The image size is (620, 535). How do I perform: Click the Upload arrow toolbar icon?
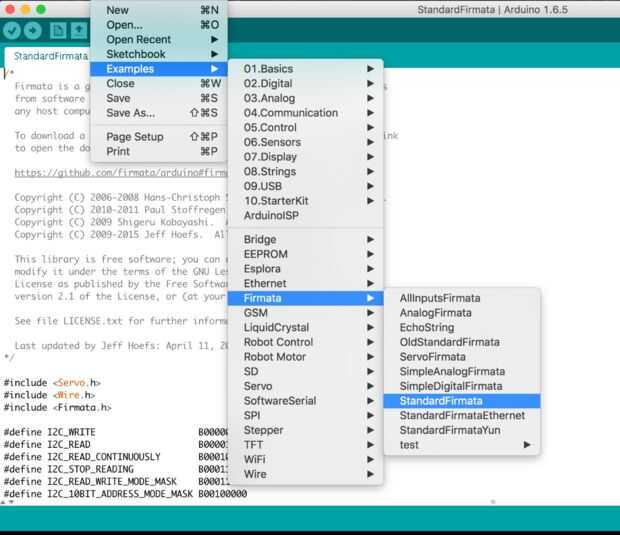tap(32, 30)
